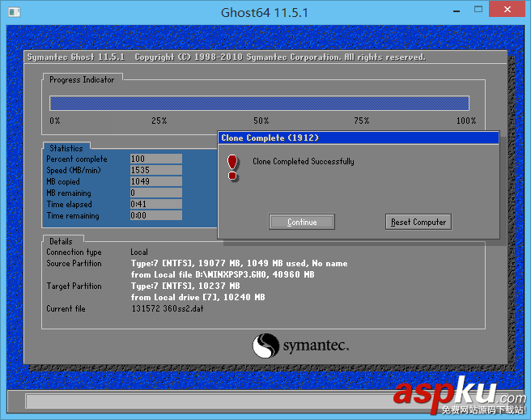Click the 100% progress marker
The image size is (531, 420).
click(x=466, y=121)
